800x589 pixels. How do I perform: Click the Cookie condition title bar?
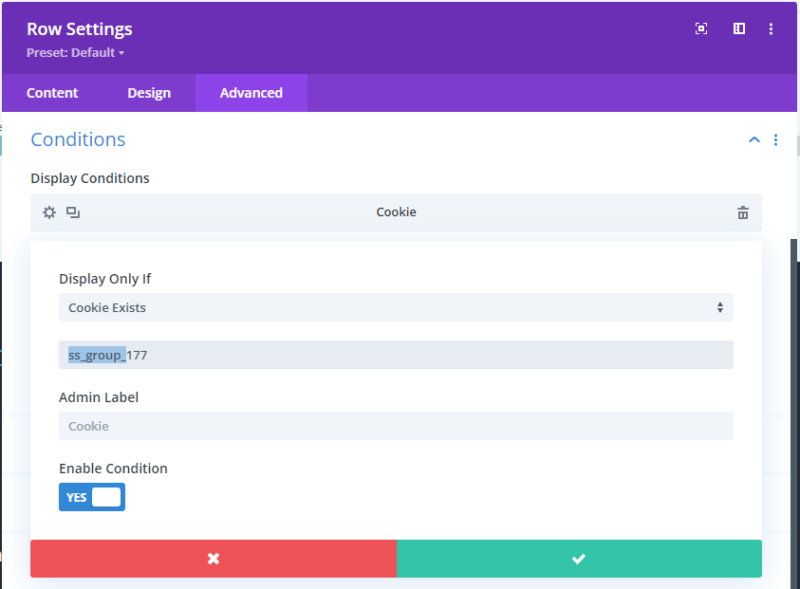click(x=396, y=212)
